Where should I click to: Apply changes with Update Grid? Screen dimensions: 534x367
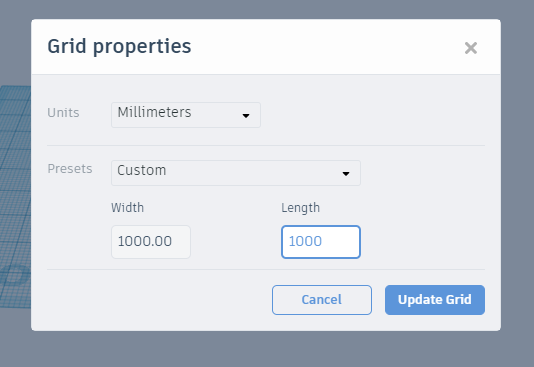(x=435, y=300)
